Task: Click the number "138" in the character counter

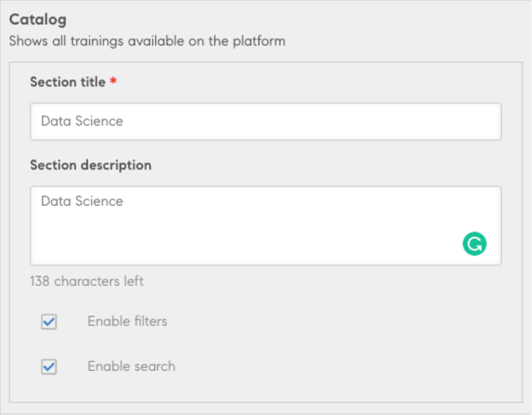Action: point(40,282)
